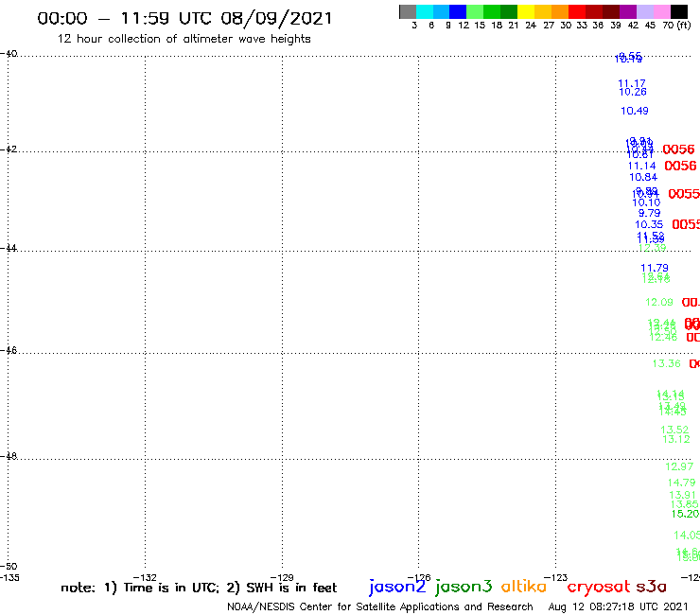
Task: Click the blue wave height value '10.49'
Action: pos(635,111)
